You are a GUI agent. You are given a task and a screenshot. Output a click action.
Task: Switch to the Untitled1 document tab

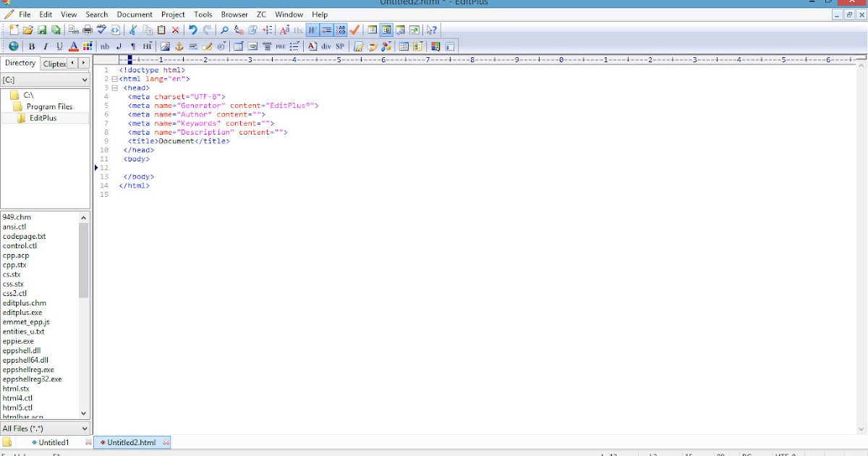pyautogui.click(x=54, y=442)
